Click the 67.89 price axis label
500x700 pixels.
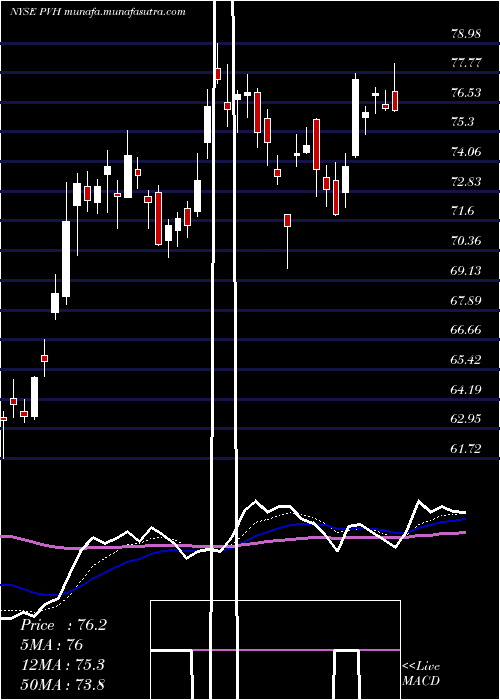pos(466,300)
